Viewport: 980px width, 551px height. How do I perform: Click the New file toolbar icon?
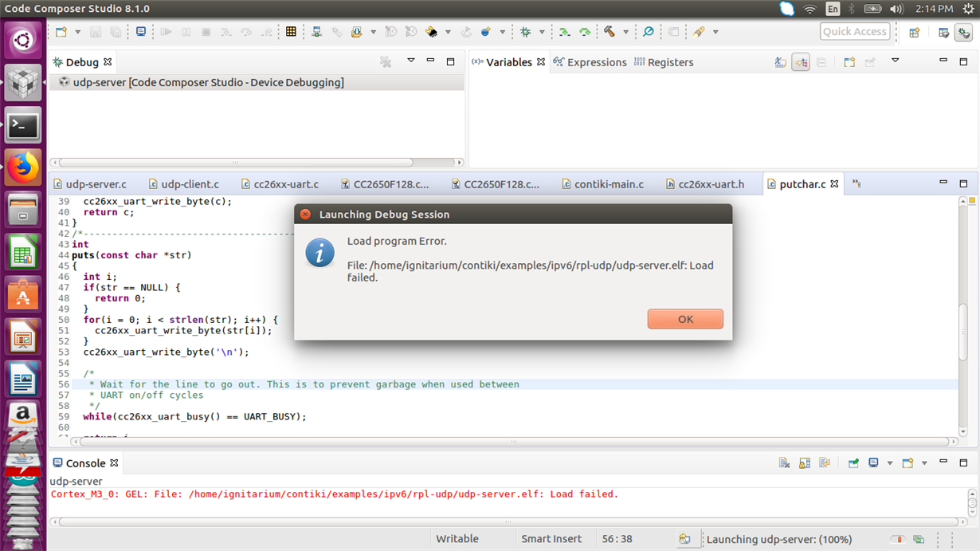[61, 32]
